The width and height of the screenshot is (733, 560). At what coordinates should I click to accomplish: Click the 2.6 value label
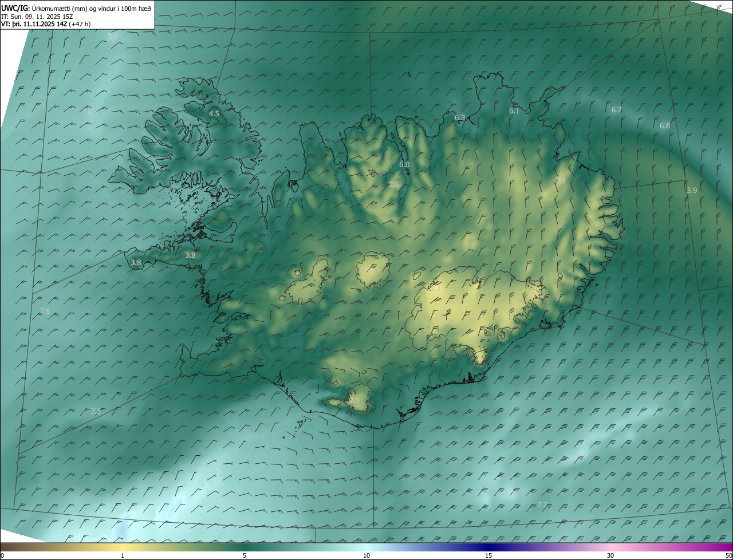pos(394,184)
